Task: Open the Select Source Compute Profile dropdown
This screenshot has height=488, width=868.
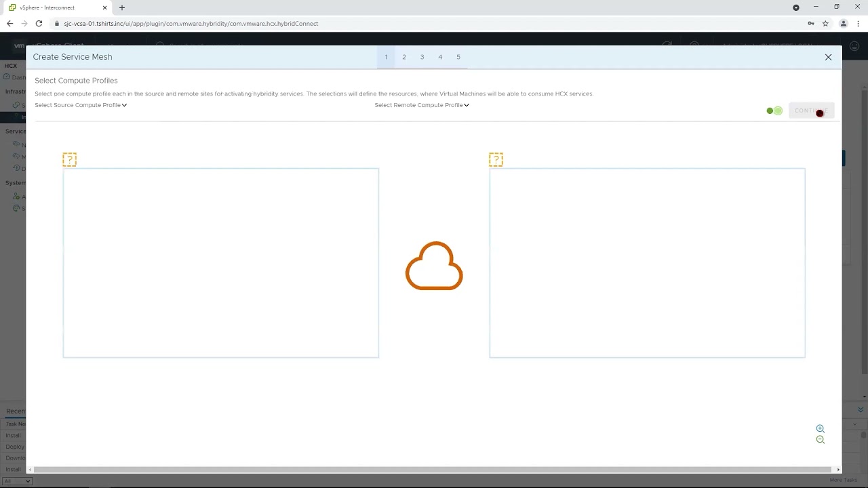Action: 80,105
